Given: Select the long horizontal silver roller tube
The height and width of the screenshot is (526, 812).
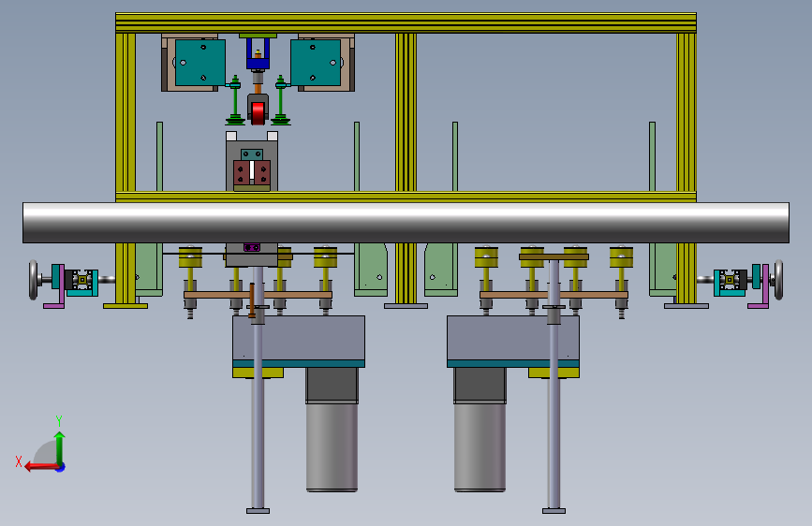Looking at the screenshot, I should point(406,223).
